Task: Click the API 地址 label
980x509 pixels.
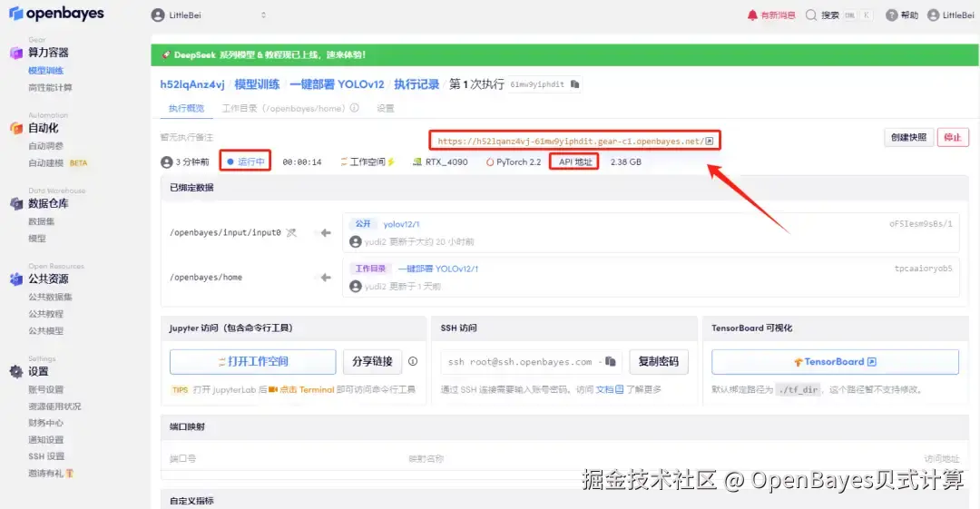Action: (x=575, y=162)
